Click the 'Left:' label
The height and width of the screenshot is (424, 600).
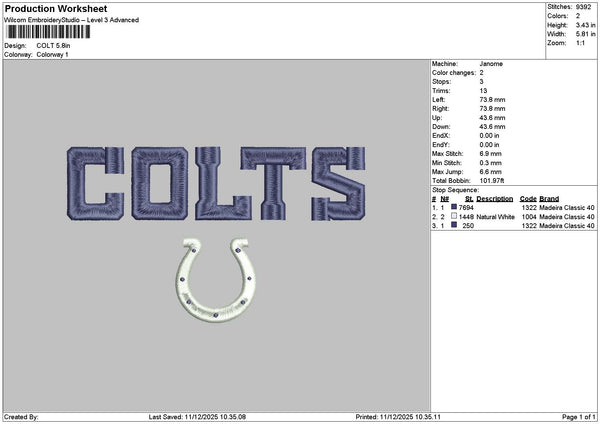(439, 100)
